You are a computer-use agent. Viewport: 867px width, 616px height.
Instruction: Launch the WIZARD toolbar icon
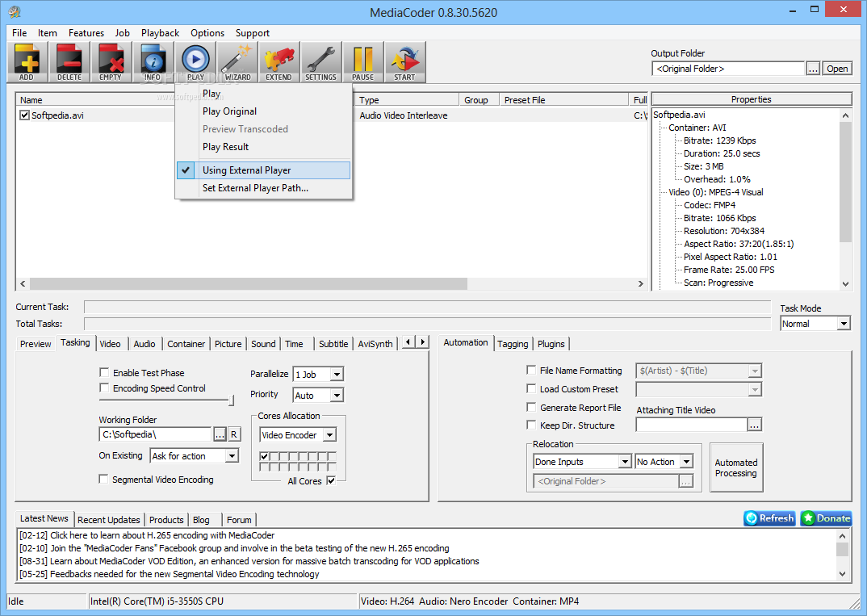coord(237,62)
